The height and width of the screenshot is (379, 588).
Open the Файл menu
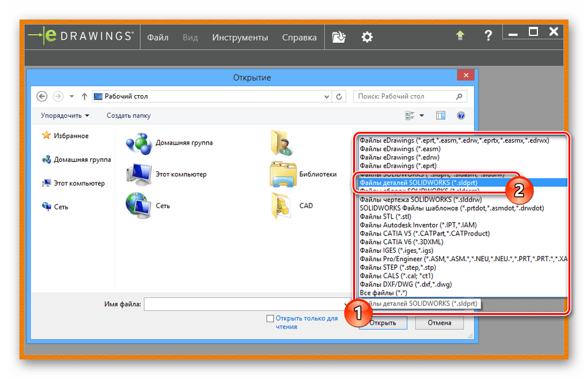click(157, 37)
